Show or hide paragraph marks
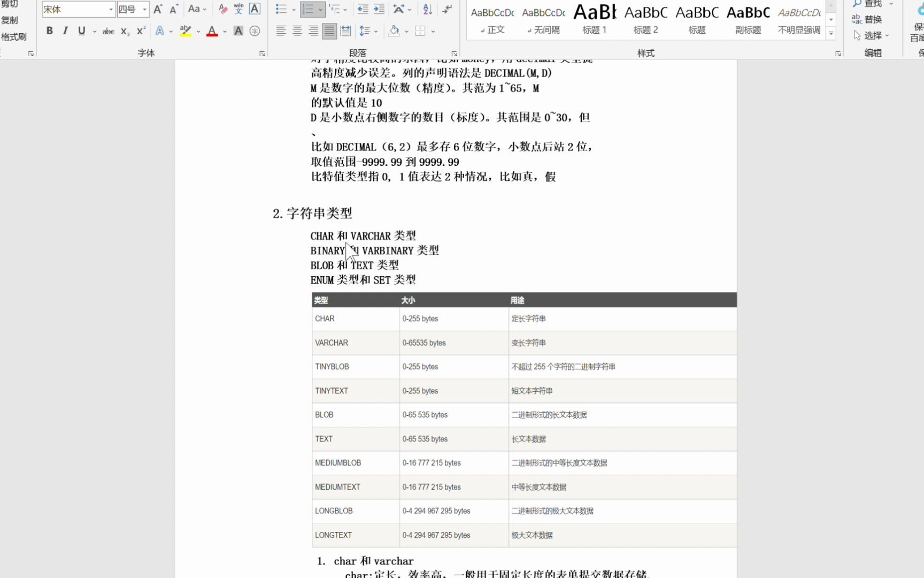Viewport: 924px width, 578px height. pyautogui.click(x=447, y=9)
